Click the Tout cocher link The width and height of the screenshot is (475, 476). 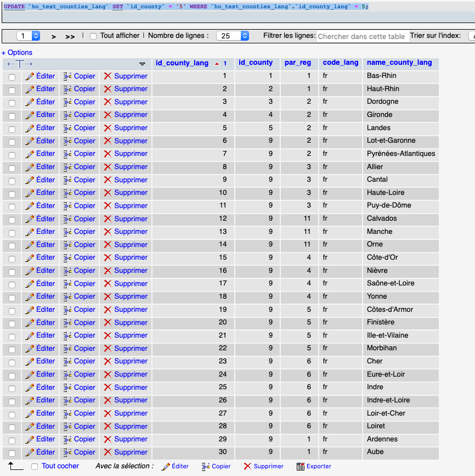pos(60,466)
